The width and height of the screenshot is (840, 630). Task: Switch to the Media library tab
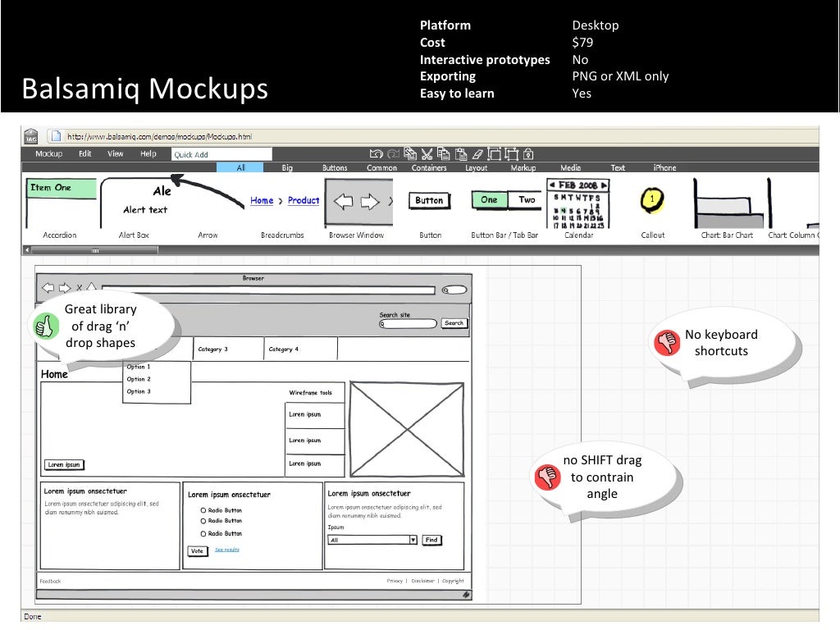[x=571, y=167]
